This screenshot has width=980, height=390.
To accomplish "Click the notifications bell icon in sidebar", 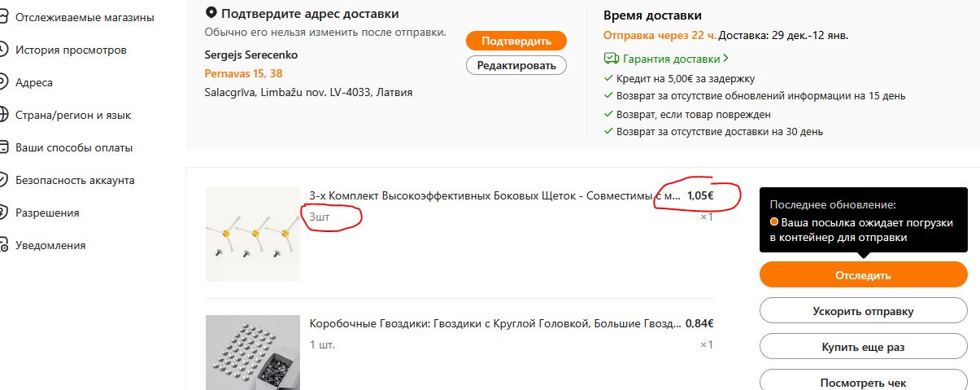I will click(x=2, y=245).
